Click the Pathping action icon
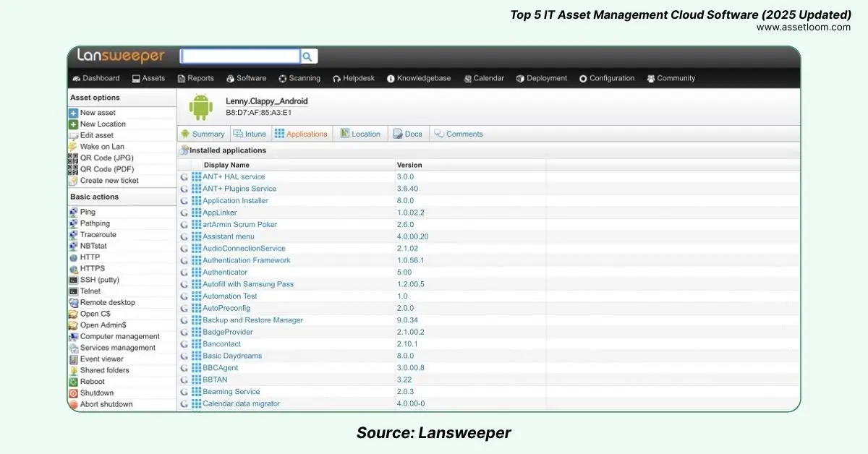Screen dimensions: 868x454 pyautogui.click(x=73, y=223)
